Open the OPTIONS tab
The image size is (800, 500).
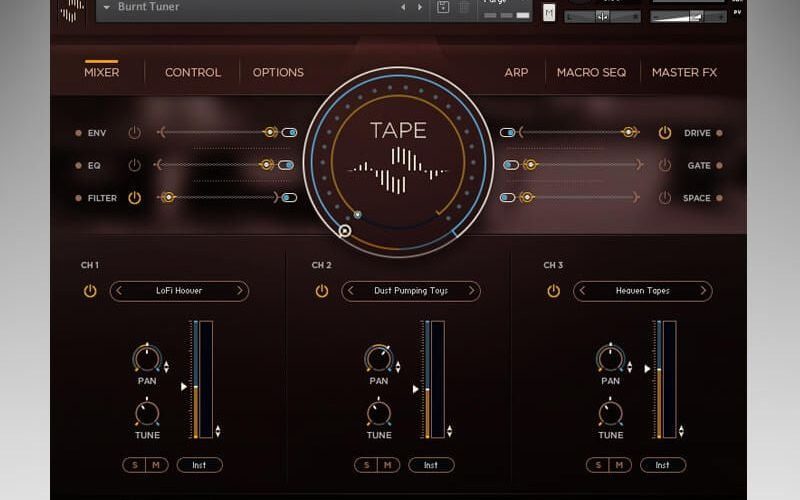(278, 72)
